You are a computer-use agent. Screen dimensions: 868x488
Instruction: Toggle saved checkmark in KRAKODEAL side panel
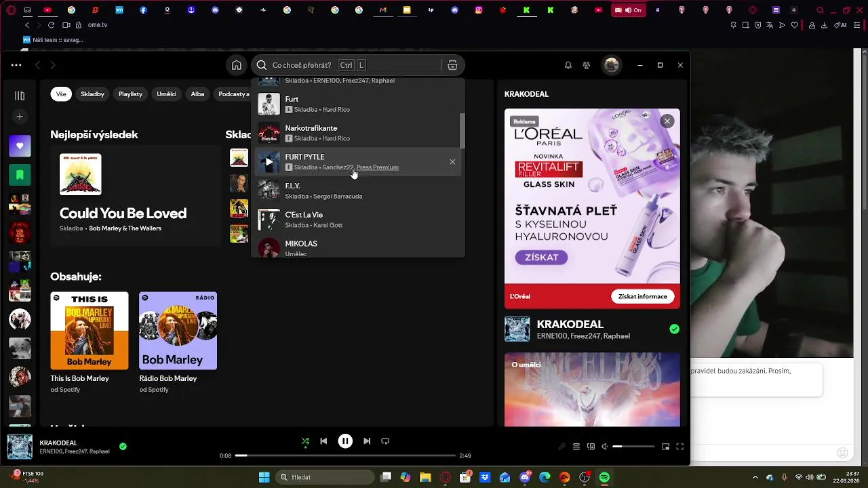coord(674,329)
